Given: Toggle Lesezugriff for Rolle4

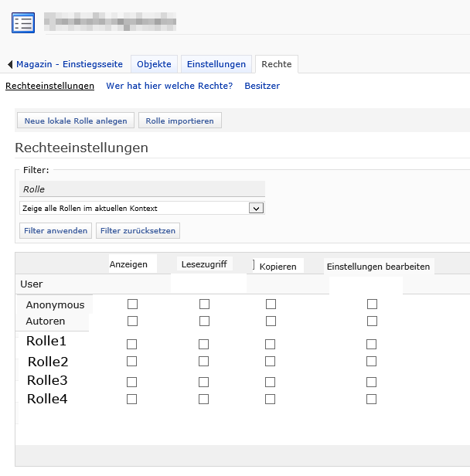Looking at the screenshot, I should [x=204, y=399].
